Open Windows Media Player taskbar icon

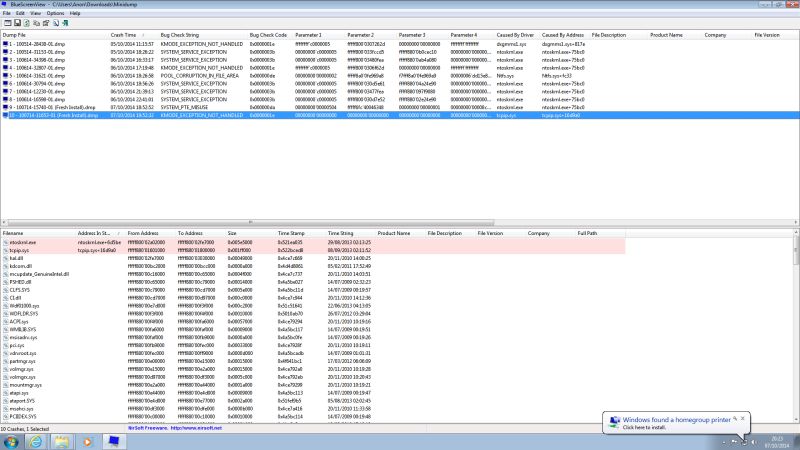pyautogui.click(x=88, y=442)
